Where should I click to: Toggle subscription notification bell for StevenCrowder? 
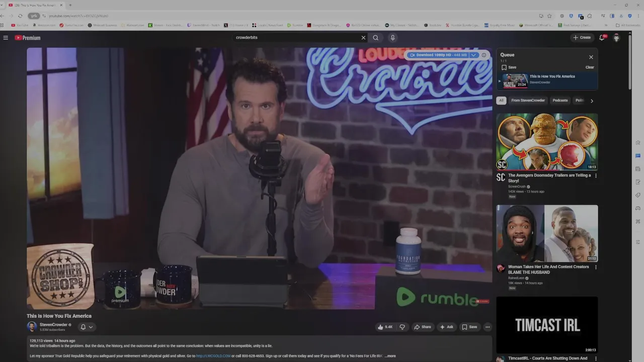point(83,327)
